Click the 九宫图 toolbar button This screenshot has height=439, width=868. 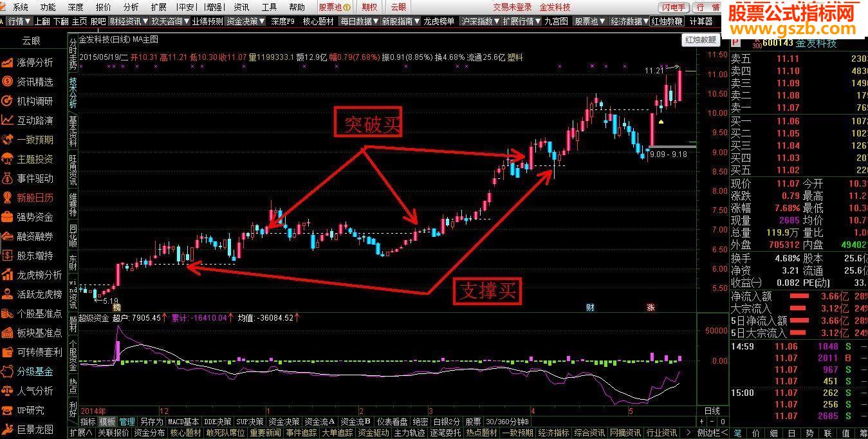(557, 21)
